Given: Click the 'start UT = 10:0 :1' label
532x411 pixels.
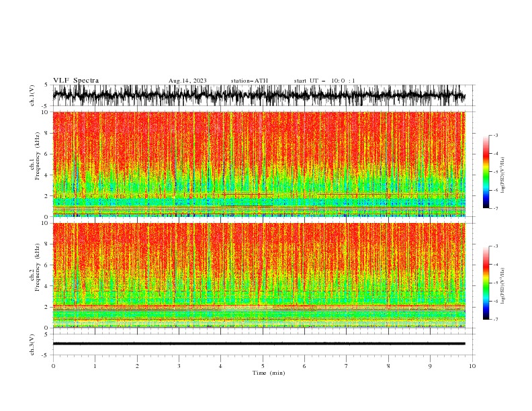Looking at the screenshot, I should click(324, 81).
